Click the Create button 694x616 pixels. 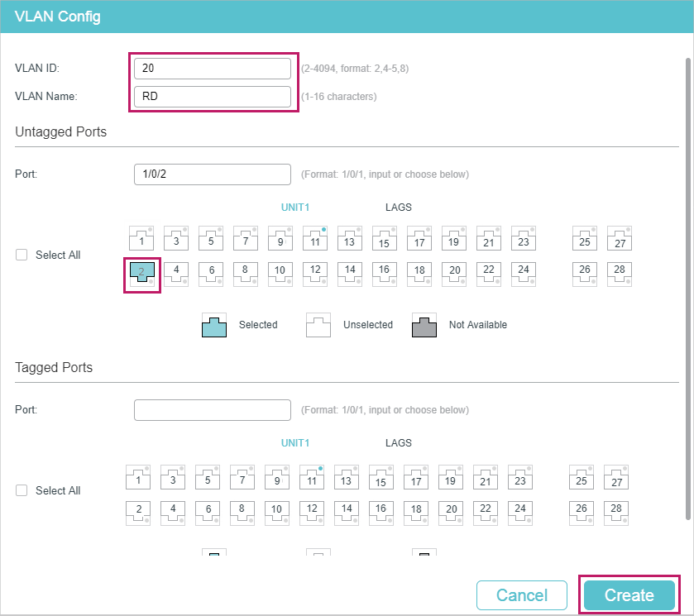click(x=629, y=595)
